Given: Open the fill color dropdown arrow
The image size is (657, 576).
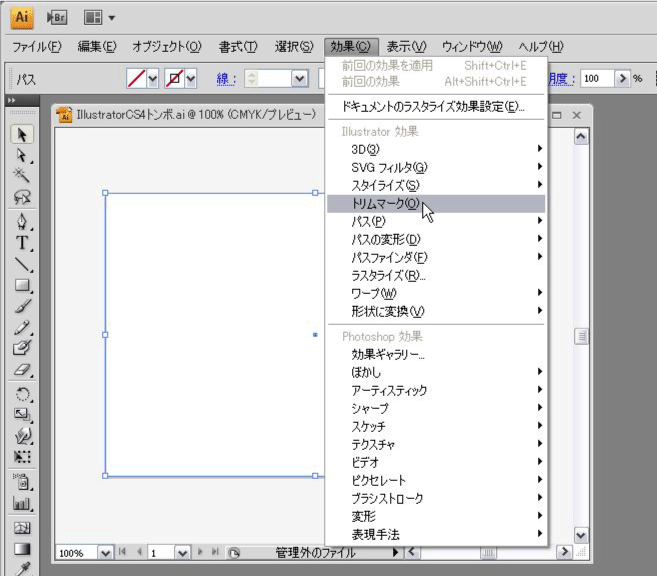Looking at the screenshot, I should click(x=153, y=78).
